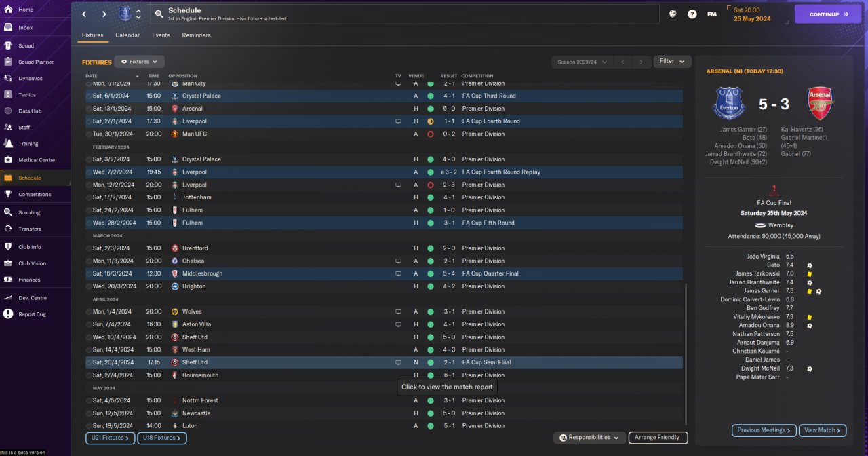The width and height of the screenshot is (868, 456).
Task: Go to next season with right arrow
Action: click(641, 62)
